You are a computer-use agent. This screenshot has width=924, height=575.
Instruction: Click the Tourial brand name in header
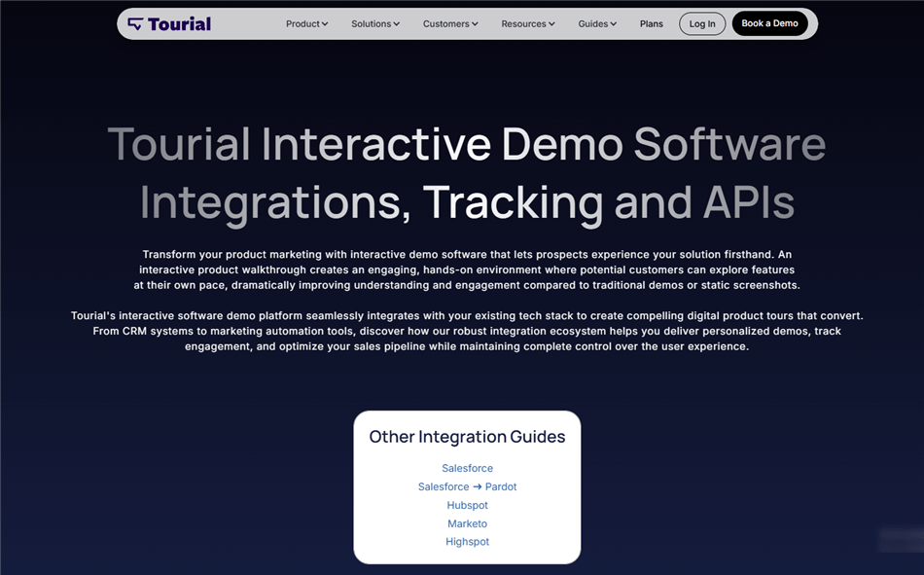point(179,23)
